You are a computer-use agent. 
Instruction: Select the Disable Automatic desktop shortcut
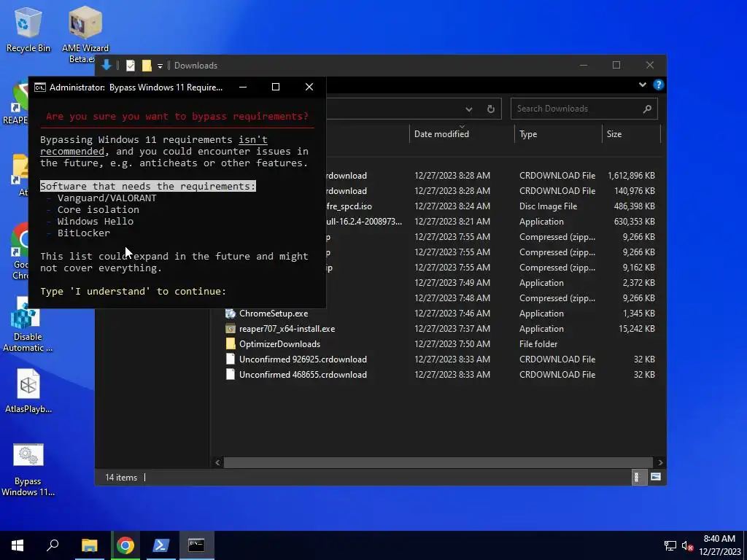27,325
